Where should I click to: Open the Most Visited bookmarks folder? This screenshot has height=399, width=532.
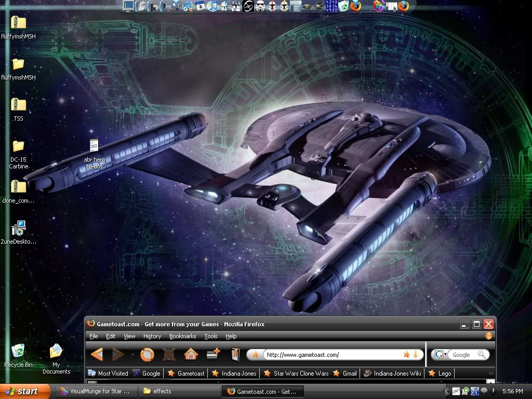[108, 373]
